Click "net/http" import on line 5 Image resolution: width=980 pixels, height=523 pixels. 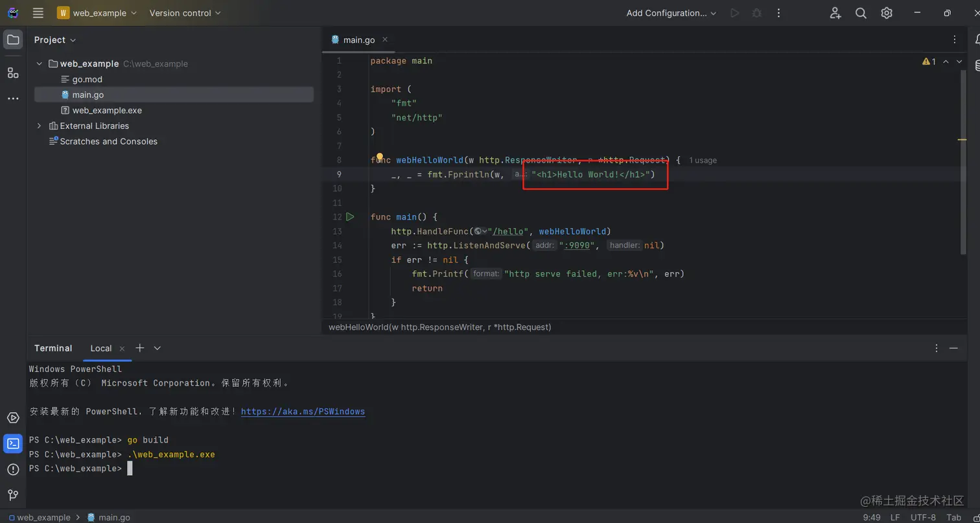click(x=417, y=117)
